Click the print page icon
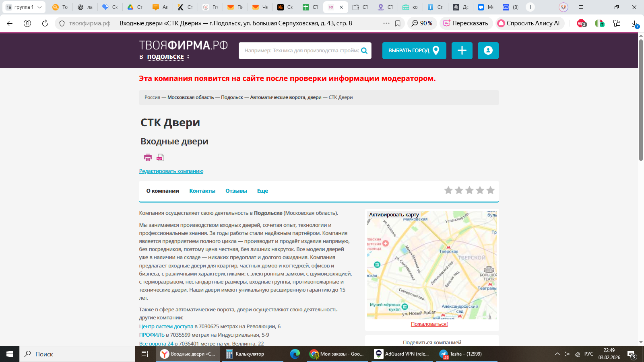The width and height of the screenshot is (644, 362). pos(148,158)
